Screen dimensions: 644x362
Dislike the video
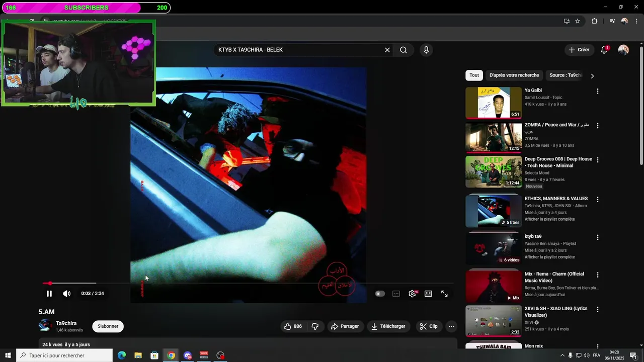pyautogui.click(x=315, y=326)
